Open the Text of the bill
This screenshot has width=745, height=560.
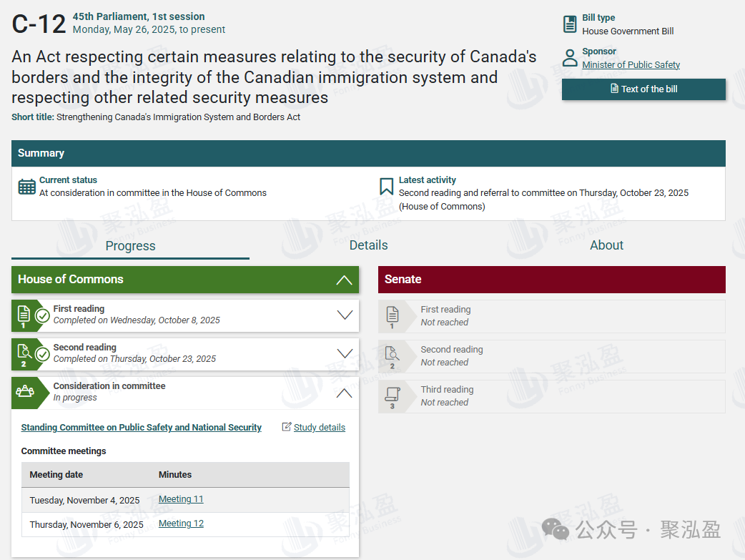643,89
